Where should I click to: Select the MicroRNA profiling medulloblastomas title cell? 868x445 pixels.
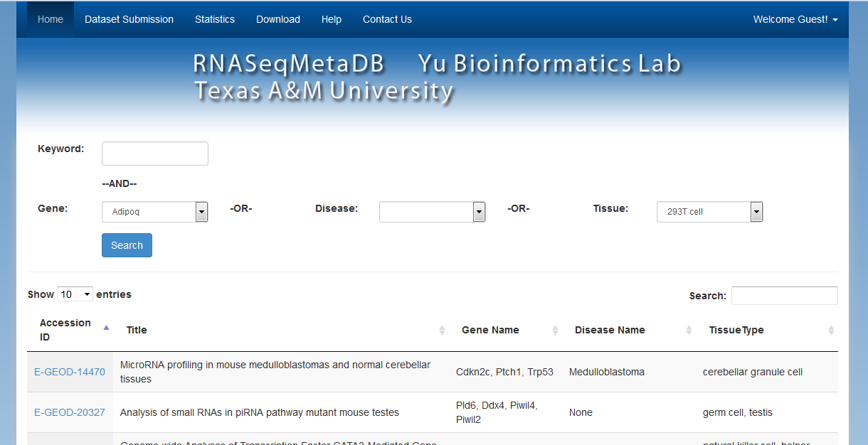click(275, 372)
